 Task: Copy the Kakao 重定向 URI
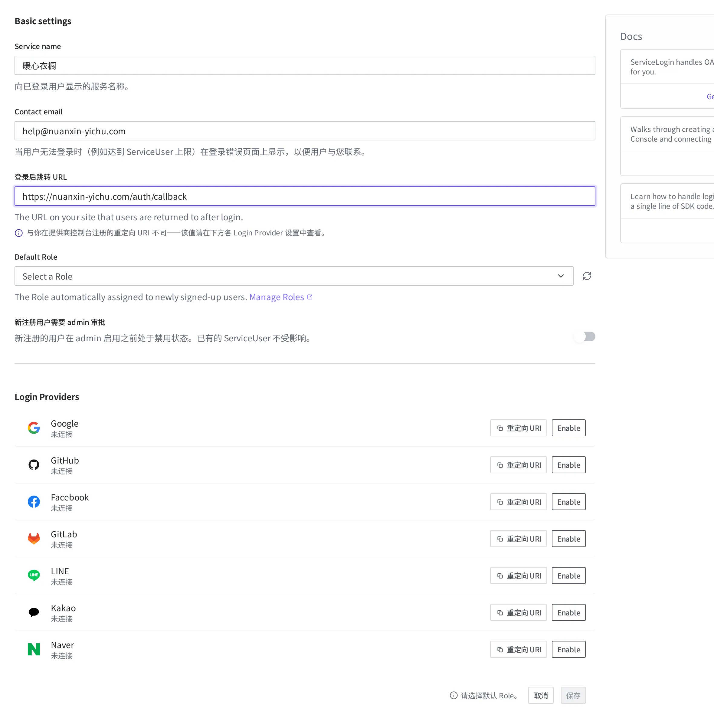tap(518, 612)
